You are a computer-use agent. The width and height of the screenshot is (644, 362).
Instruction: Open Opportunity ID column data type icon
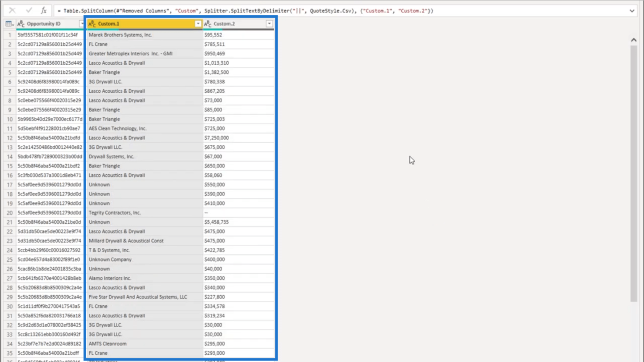click(x=21, y=24)
